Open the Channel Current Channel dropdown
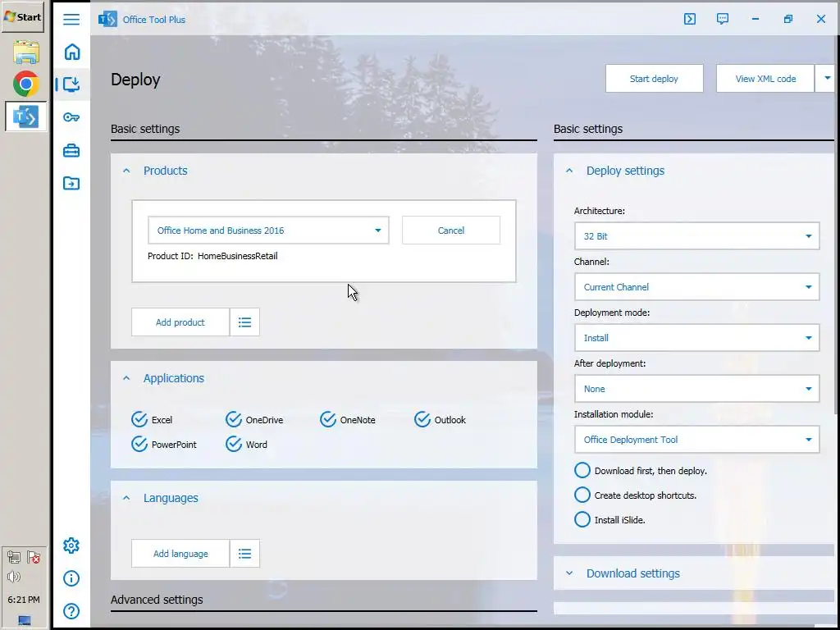The height and width of the screenshot is (630, 840). coord(696,286)
